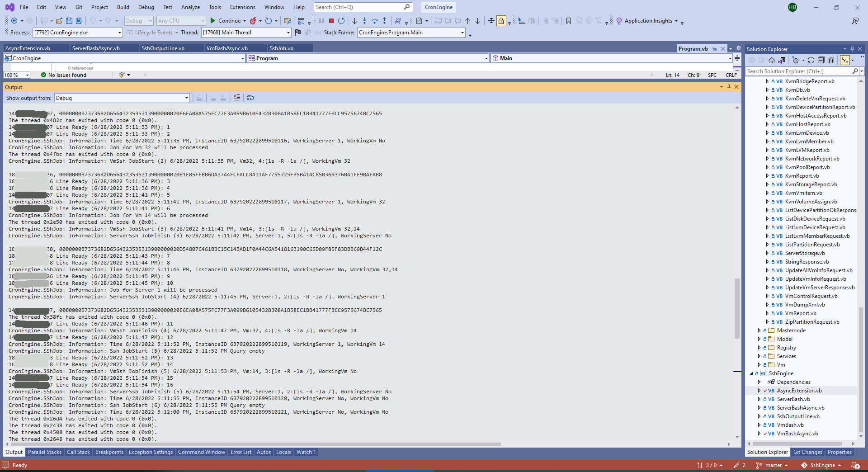
Task: Click the Output window vertical scrollbar thumb
Action: 737,308
